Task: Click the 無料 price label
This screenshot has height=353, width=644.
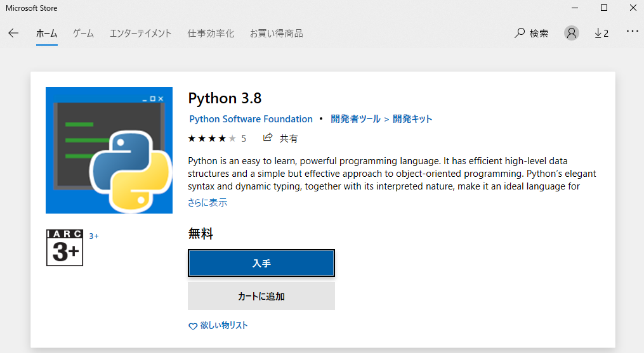Action: (200, 234)
